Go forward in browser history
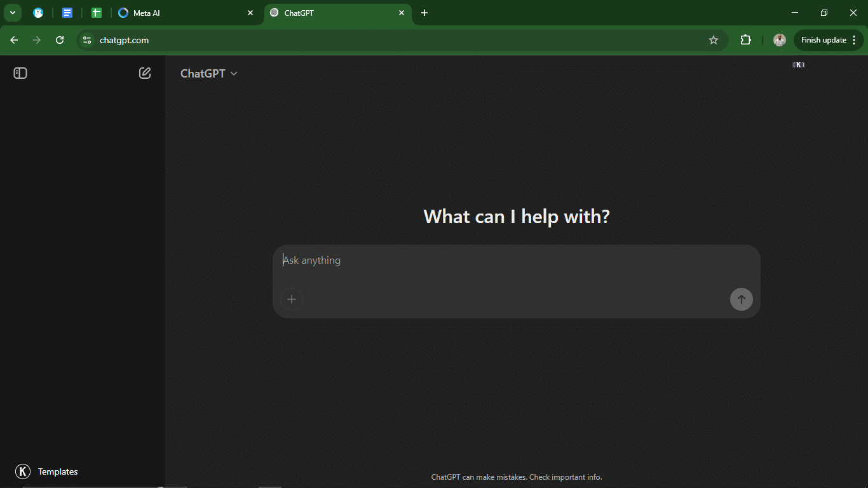Viewport: 868px width, 488px height. 37,40
